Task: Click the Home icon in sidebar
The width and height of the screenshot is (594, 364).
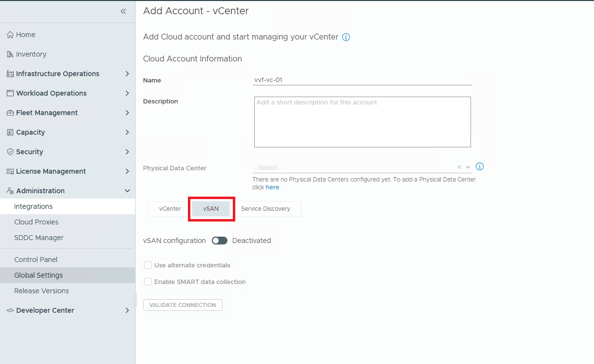Action: pos(10,35)
